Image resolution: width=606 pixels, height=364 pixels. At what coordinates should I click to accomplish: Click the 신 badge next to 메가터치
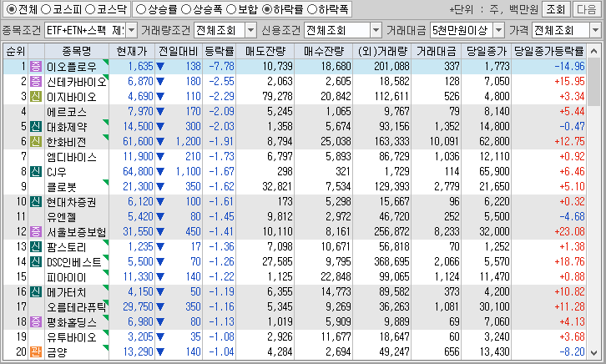pos(36,291)
